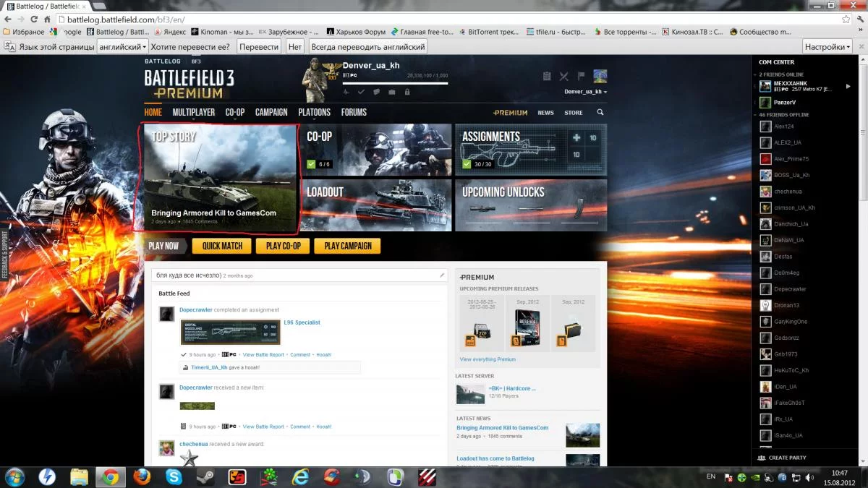Image resolution: width=868 pixels, height=488 pixels.
Task: Click the Battlefield 3 Premium logo
Action: click(189, 83)
